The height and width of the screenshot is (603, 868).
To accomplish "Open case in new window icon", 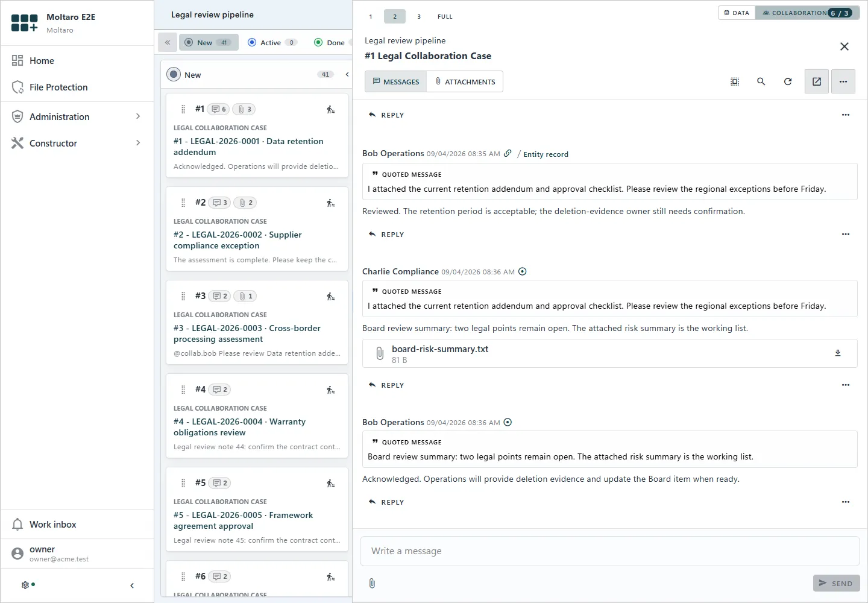I will tap(817, 81).
